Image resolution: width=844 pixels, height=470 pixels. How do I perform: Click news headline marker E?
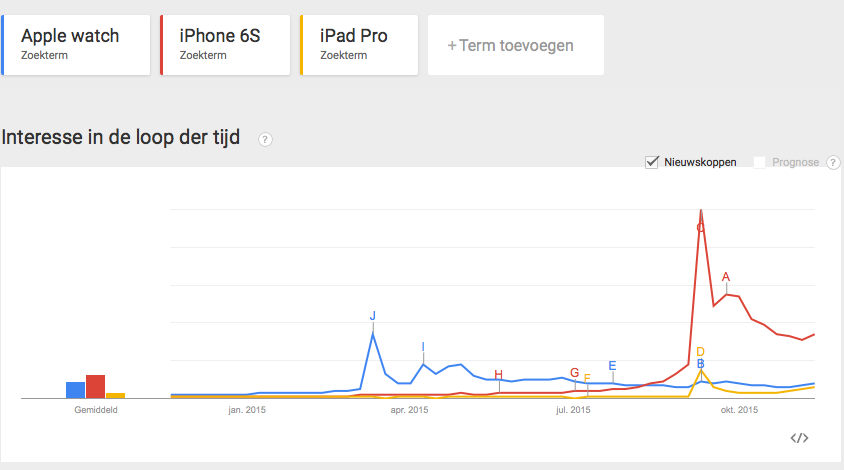pyautogui.click(x=612, y=366)
